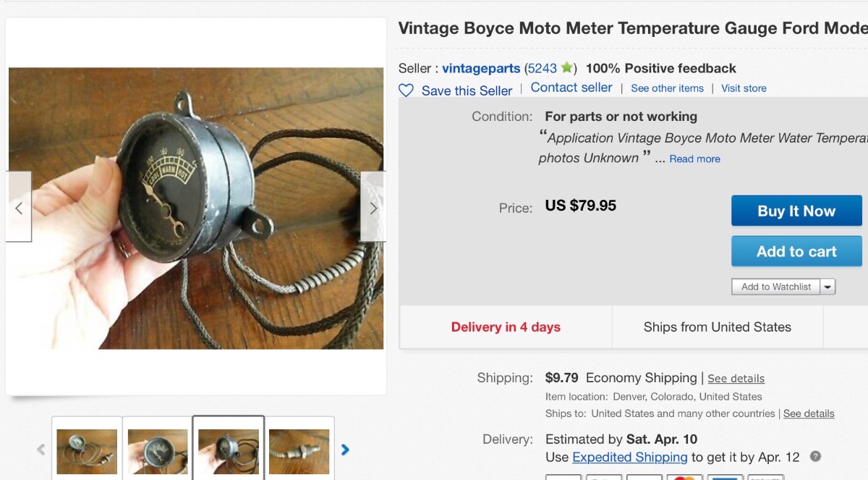Expand the condition description with Read more
868x480 pixels.
click(694, 159)
